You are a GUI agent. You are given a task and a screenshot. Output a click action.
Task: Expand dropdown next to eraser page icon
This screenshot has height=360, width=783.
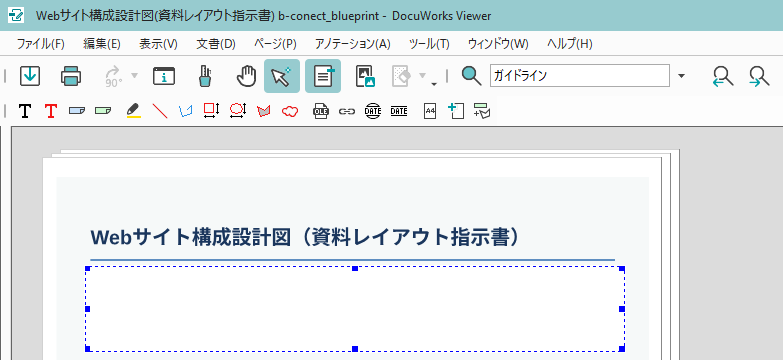coord(422,76)
